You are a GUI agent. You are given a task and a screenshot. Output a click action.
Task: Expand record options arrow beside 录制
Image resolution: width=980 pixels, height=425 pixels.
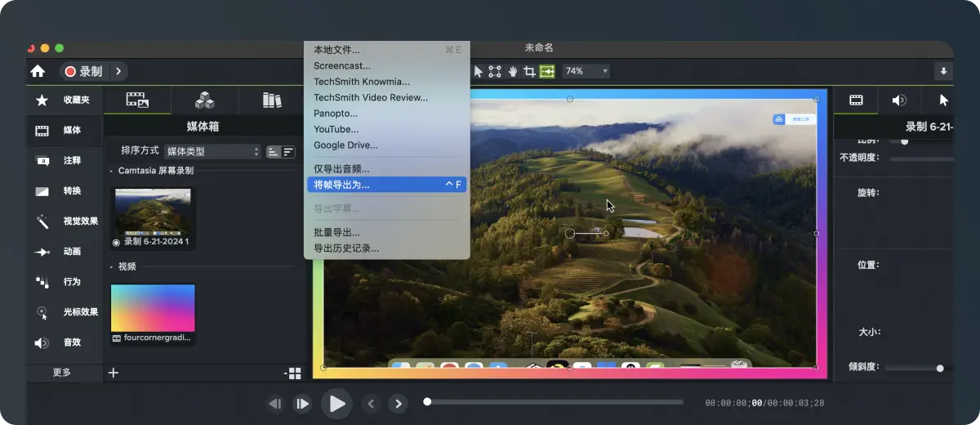118,71
